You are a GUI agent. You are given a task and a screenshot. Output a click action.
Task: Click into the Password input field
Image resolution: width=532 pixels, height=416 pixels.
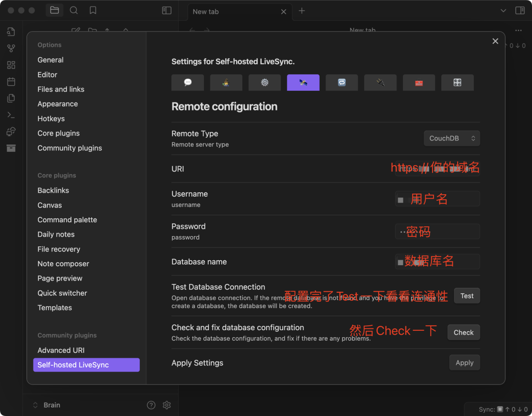coord(437,231)
